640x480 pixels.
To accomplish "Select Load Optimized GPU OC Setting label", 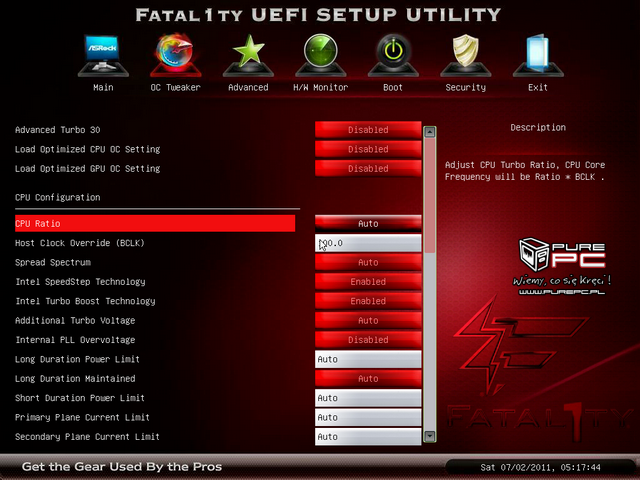I will 87,169.
